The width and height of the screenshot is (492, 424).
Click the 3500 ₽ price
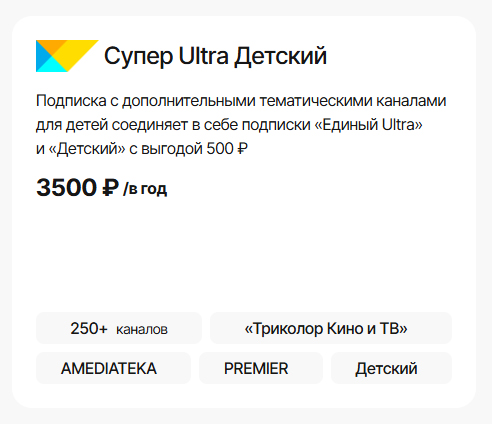[77, 187]
